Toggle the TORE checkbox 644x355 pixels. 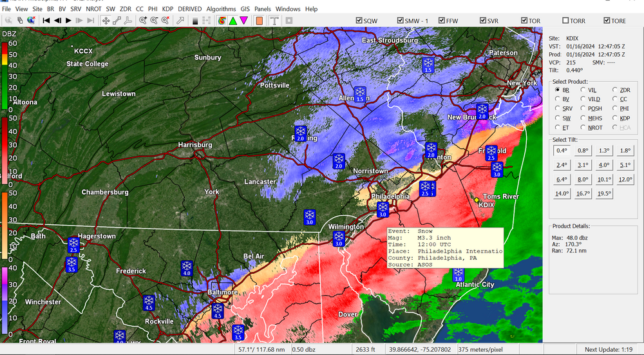point(615,21)
